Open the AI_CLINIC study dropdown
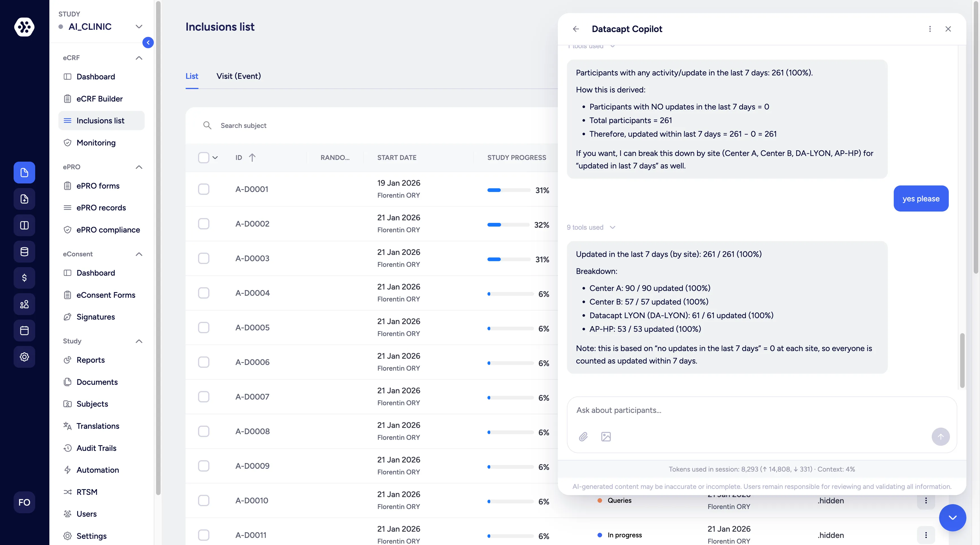 (138, 27)
